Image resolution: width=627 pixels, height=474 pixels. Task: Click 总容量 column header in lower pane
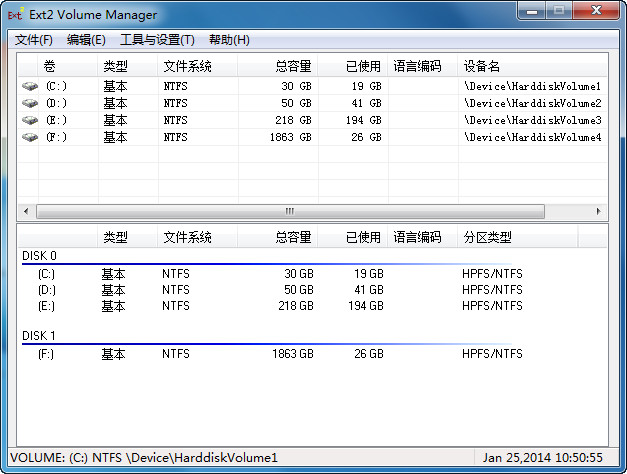click(x=278, y=237)
